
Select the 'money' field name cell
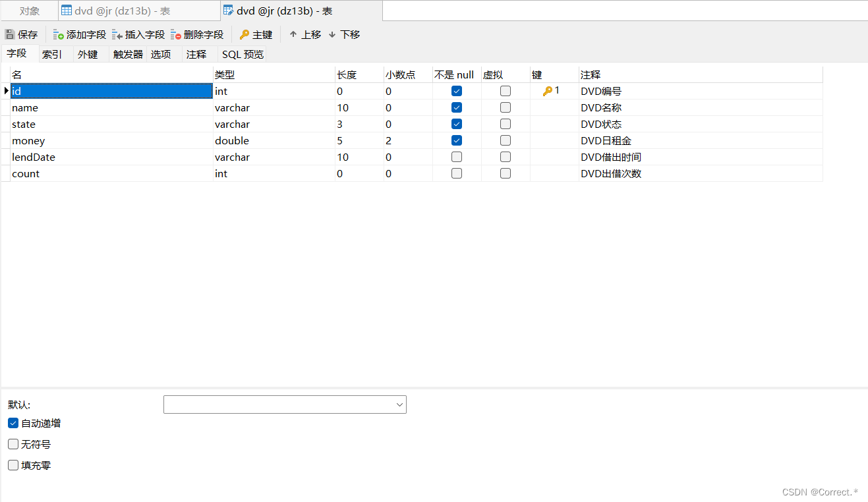coord(111,140)
